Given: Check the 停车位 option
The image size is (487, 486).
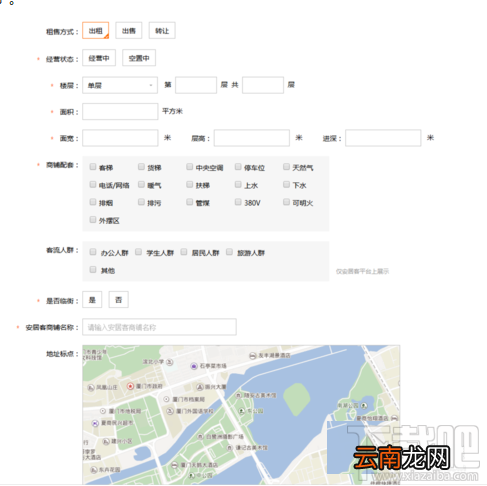Looking at the screenshot, I should tap(238, 167).
